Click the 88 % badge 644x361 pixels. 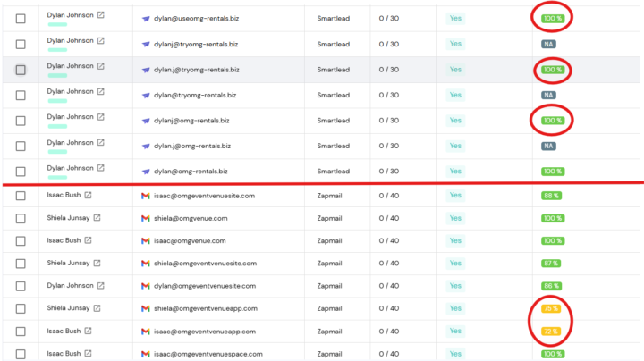tap(551, 196)
